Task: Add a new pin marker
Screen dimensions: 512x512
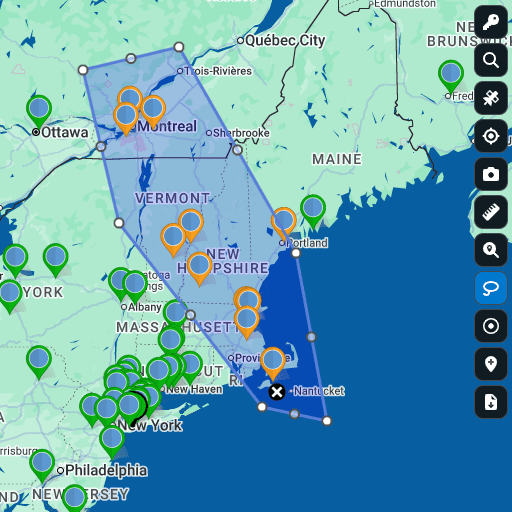Action: tap(491, 364)
